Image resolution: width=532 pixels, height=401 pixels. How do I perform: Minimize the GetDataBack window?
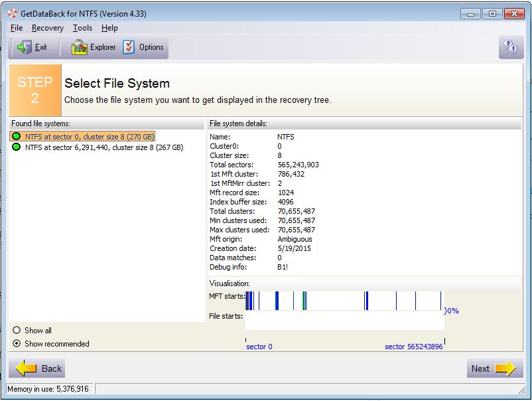[x=470, y=13]
